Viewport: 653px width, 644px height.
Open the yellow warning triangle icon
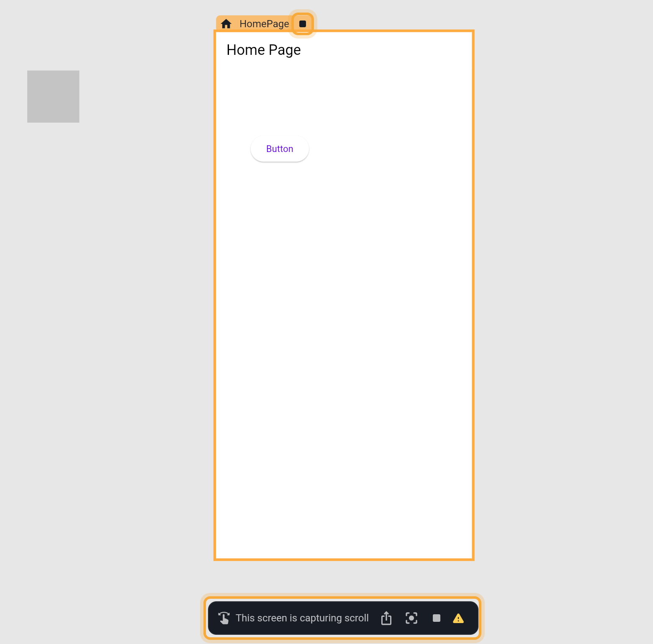(x=458, y=618)
